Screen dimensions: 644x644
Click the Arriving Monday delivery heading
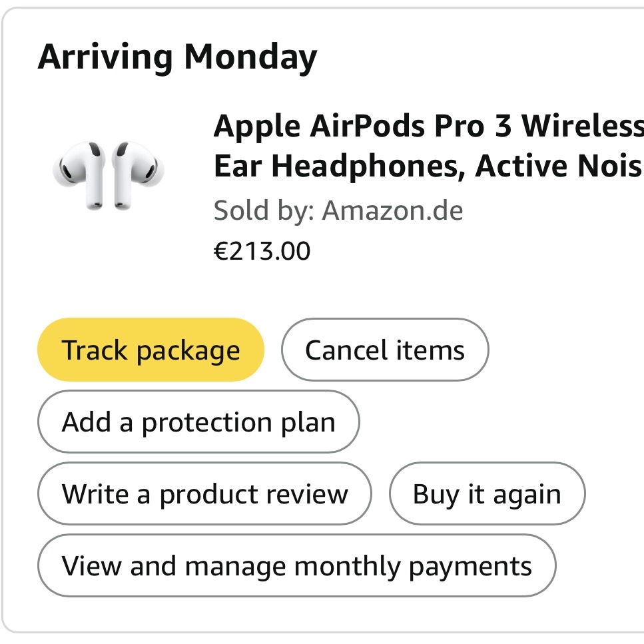pos(177,57)
